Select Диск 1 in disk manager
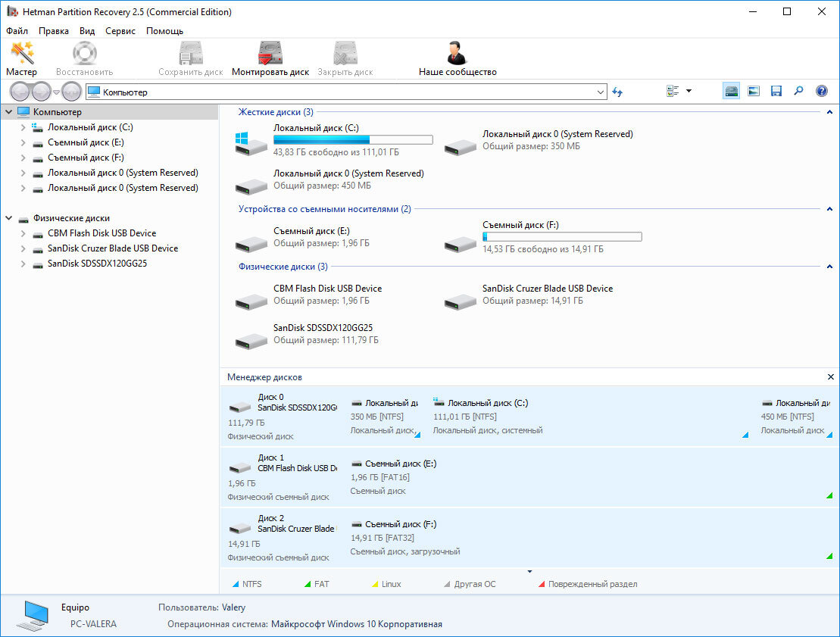 coord(282,477)
